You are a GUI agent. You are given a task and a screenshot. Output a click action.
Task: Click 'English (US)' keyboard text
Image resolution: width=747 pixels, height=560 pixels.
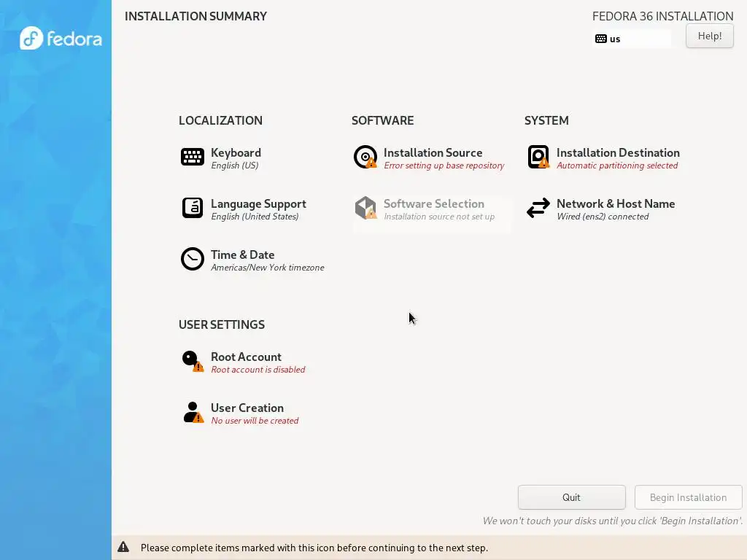point(234,166)
